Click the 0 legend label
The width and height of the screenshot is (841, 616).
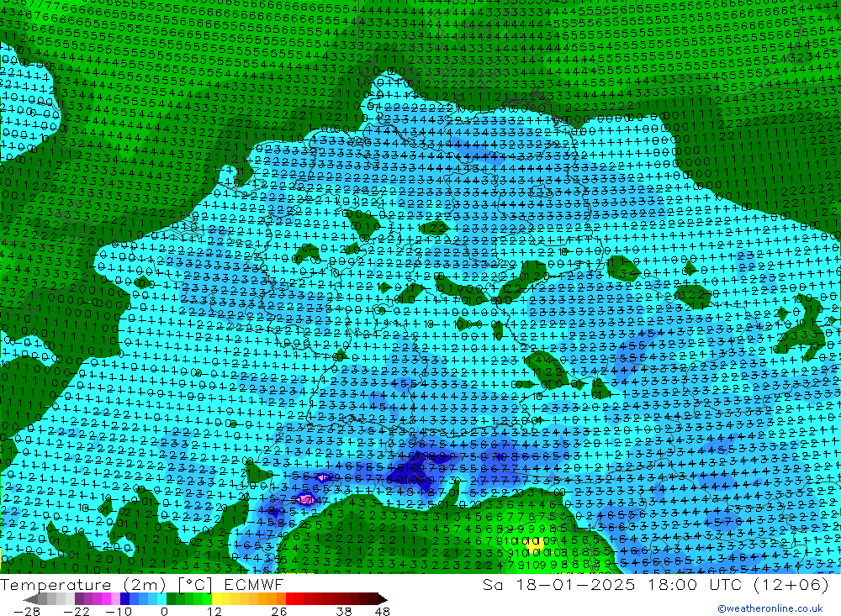tap(164, 612)
